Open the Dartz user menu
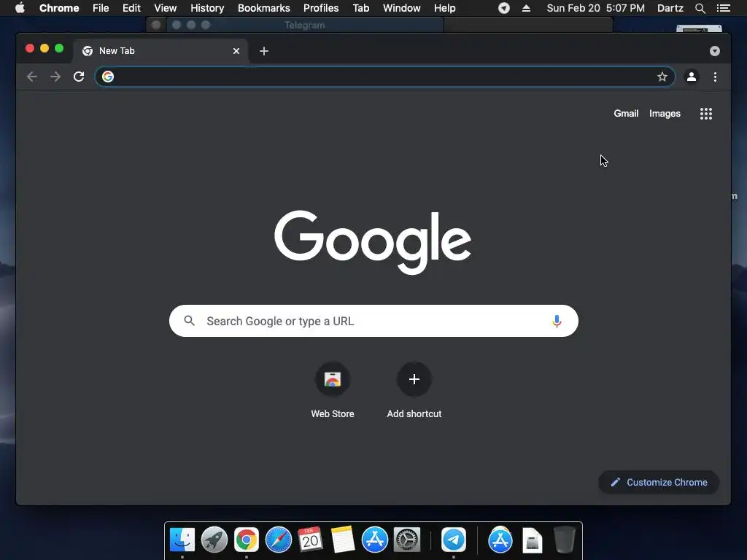Screen dimensions: 747x560 670,8
